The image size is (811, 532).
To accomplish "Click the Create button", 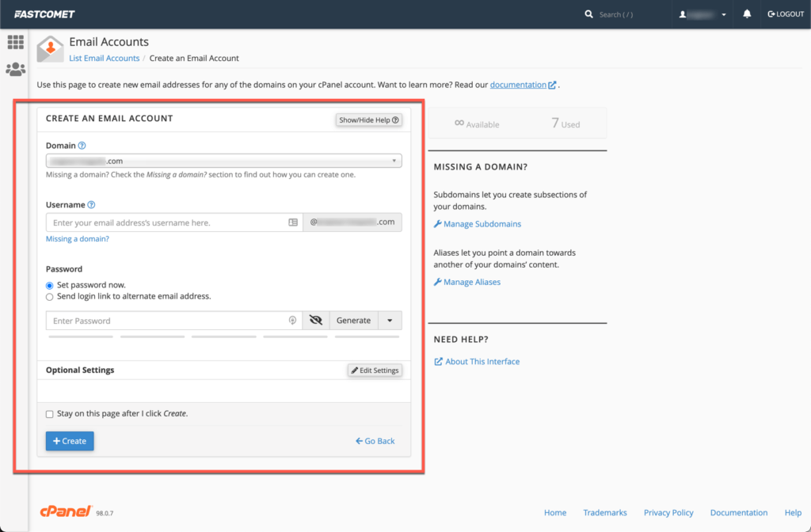I will [x=69, y=441].
